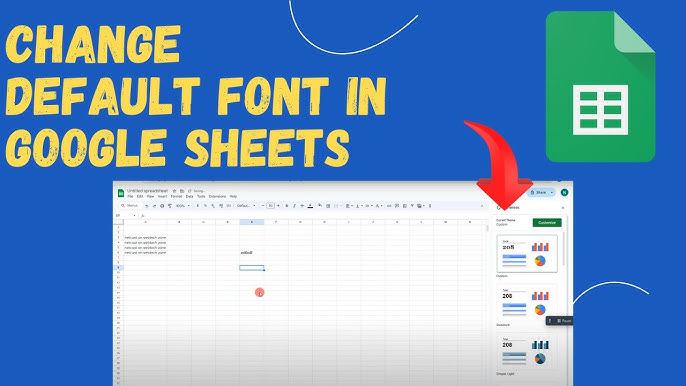
Task: Select the Custom theme thumbnail
Action: click(x=527, y=254)
